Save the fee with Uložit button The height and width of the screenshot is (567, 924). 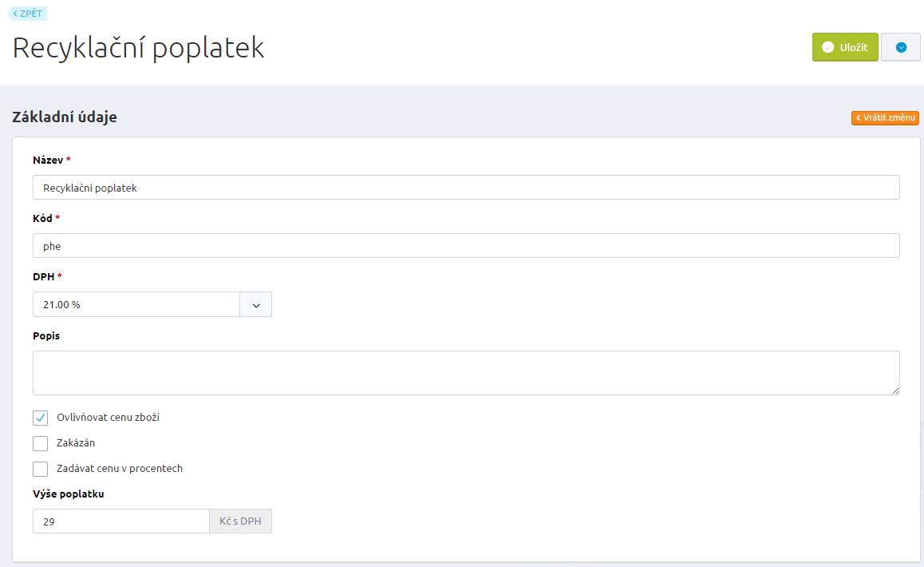pos(845,47)
